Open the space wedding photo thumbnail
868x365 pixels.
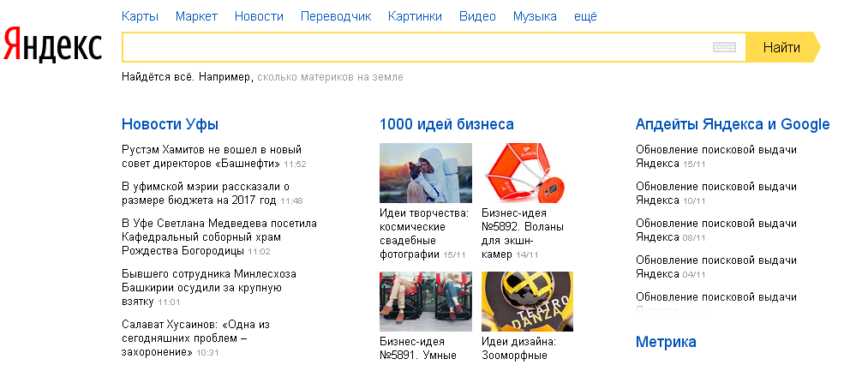coord(426,173)
